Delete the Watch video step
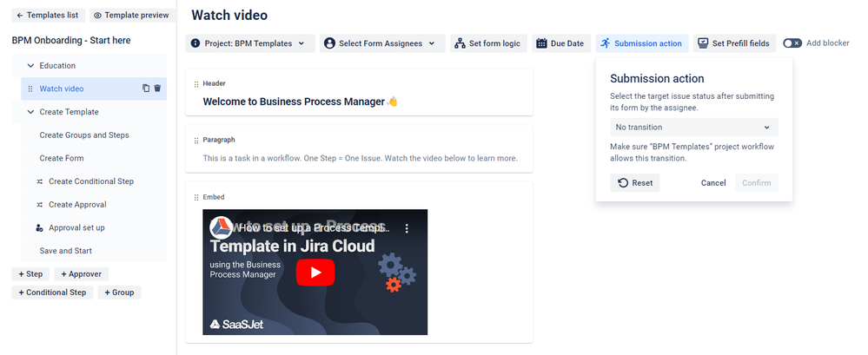The height and width of the screenshot is (355, 868). [x=157, y=89]
